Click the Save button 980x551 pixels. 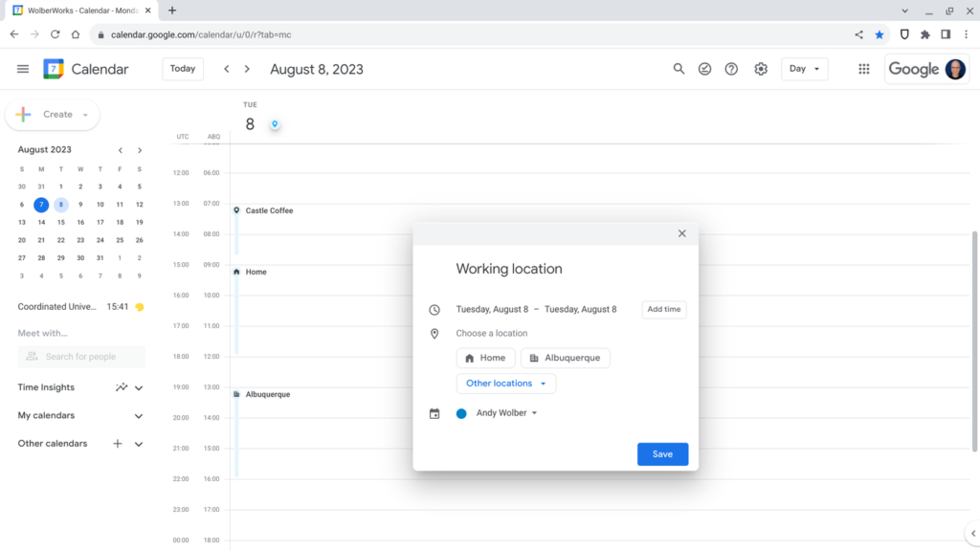662,454
